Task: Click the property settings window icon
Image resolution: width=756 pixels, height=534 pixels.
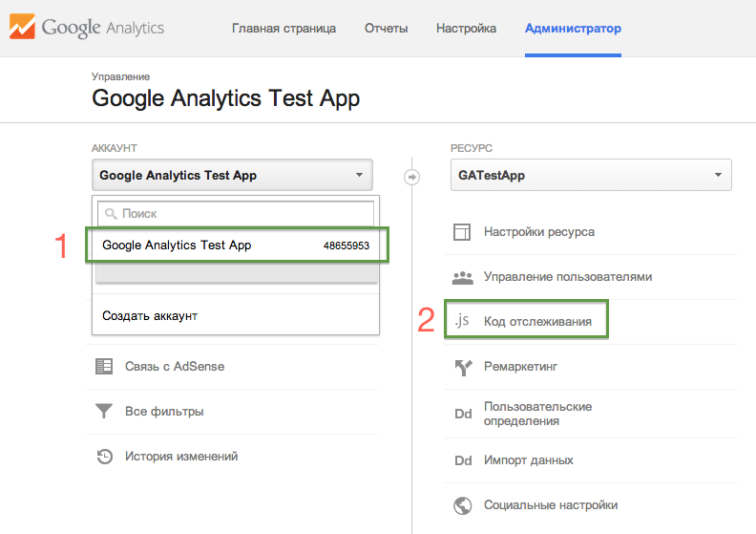Action: click(462, 232)
